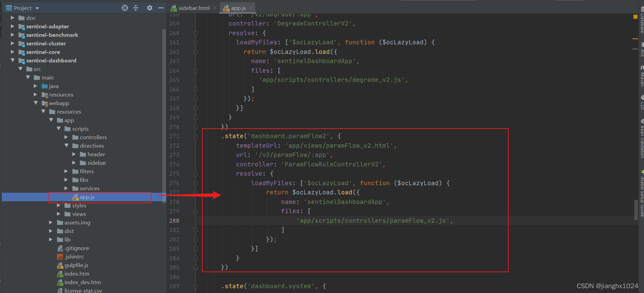Fold the resolve block at line 275

coord(196,174)
